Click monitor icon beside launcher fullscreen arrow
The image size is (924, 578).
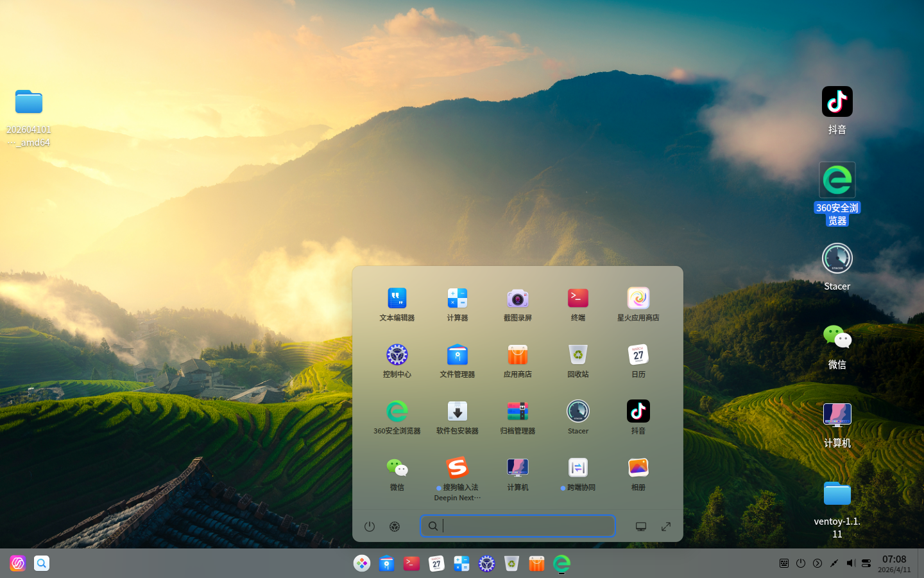tap(640, 527)
